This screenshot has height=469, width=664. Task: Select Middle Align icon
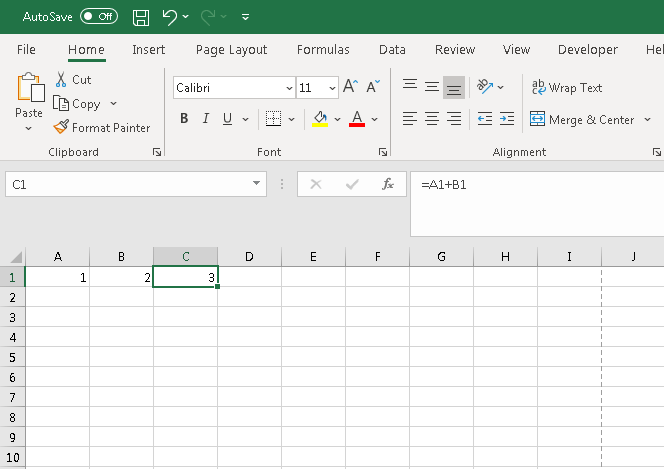[432, 87]
